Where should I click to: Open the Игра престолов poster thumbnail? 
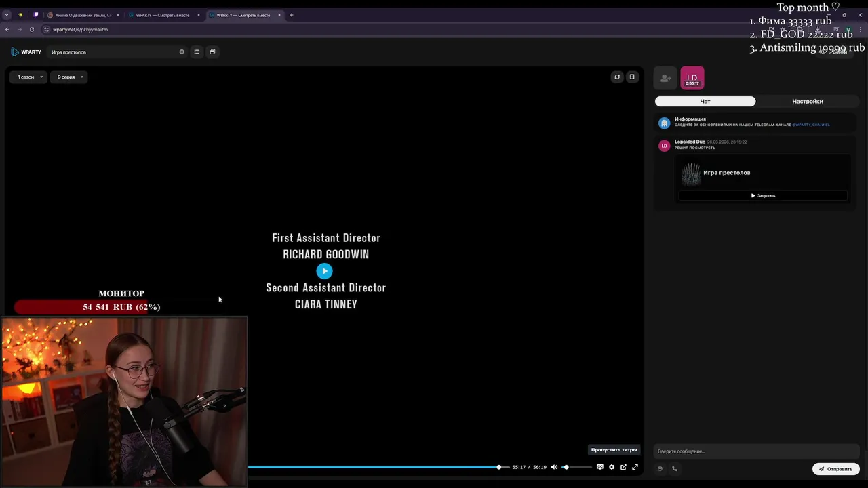(691, 174)
